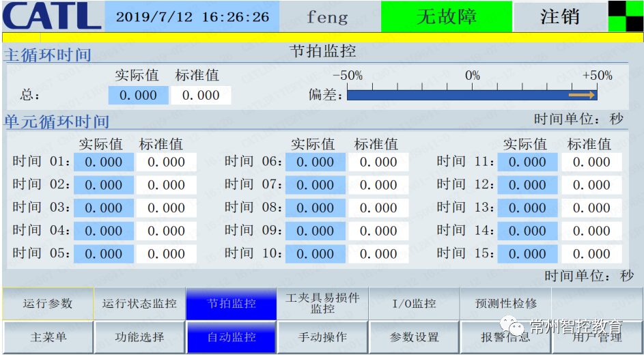Click 时间 01 standard value field
Viewport: 644px width, 355px height.
pos(167,162)
